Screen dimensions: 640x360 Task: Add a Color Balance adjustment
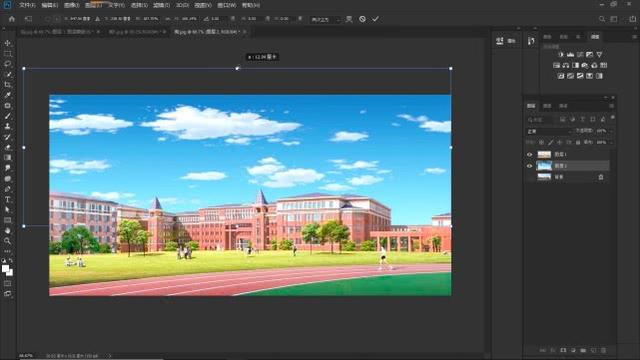(x=566, y=65)
